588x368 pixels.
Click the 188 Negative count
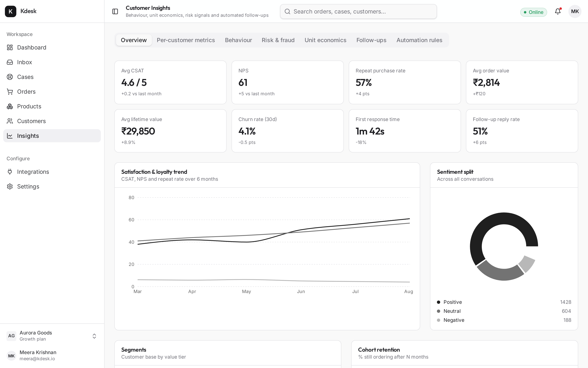point(567,320)
